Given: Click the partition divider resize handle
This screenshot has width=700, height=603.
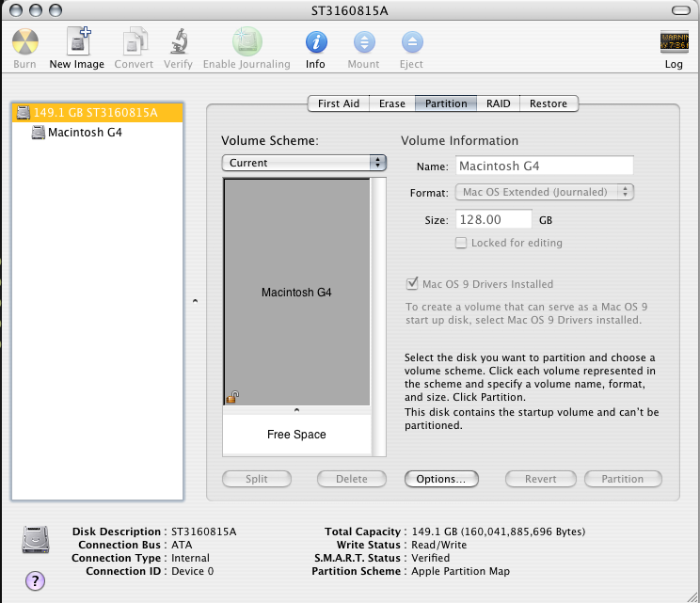Looking at the screenshot, I should pos(296,410).
